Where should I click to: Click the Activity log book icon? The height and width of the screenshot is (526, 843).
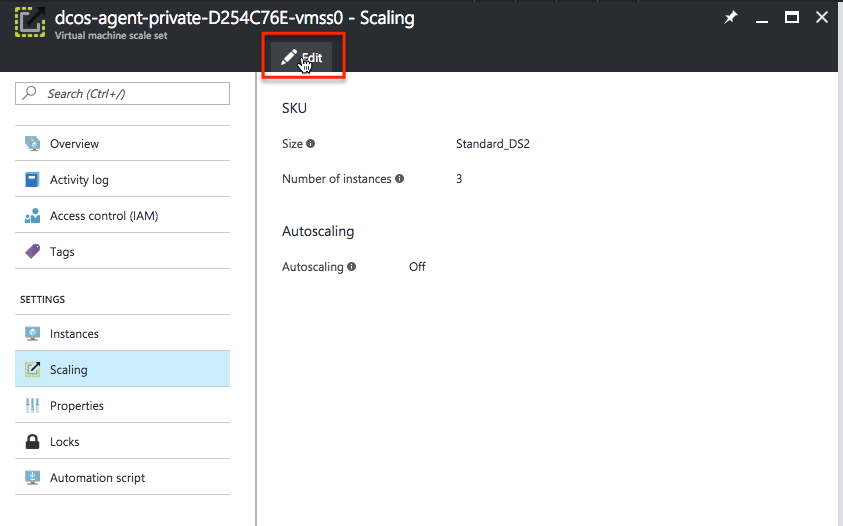click(x=32, y=179)
